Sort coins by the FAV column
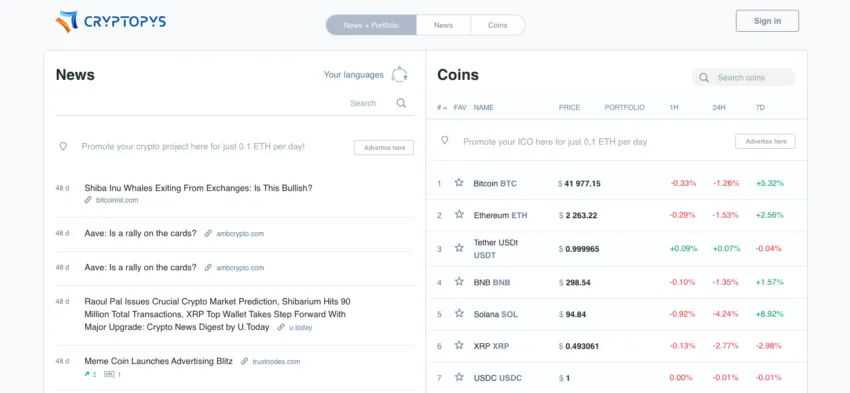This screenshot has height=393, width=850. tap(460, 107)
